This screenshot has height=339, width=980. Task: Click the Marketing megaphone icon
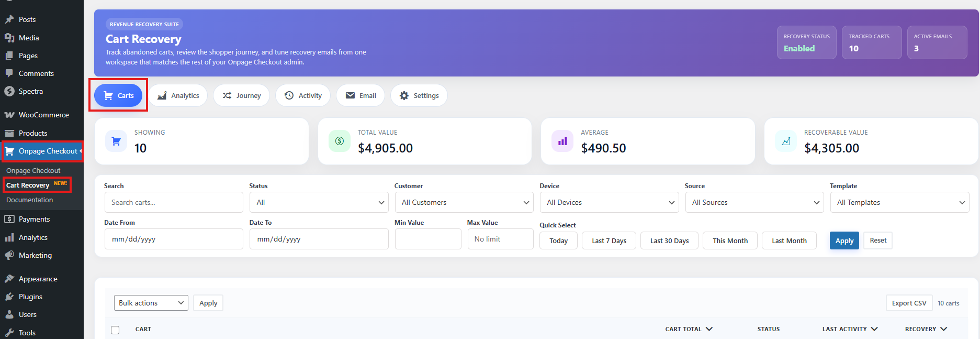pyautogui.click(x=9, y=255)
